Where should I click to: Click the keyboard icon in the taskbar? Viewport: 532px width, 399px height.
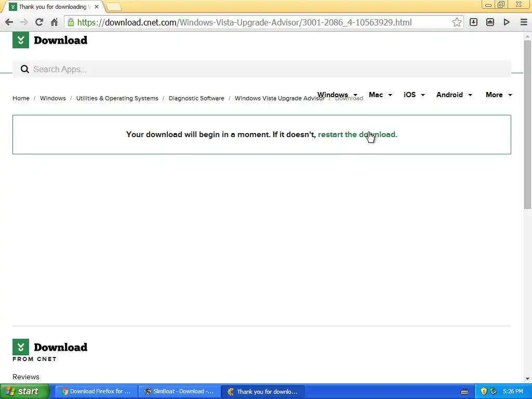[464, 392]
